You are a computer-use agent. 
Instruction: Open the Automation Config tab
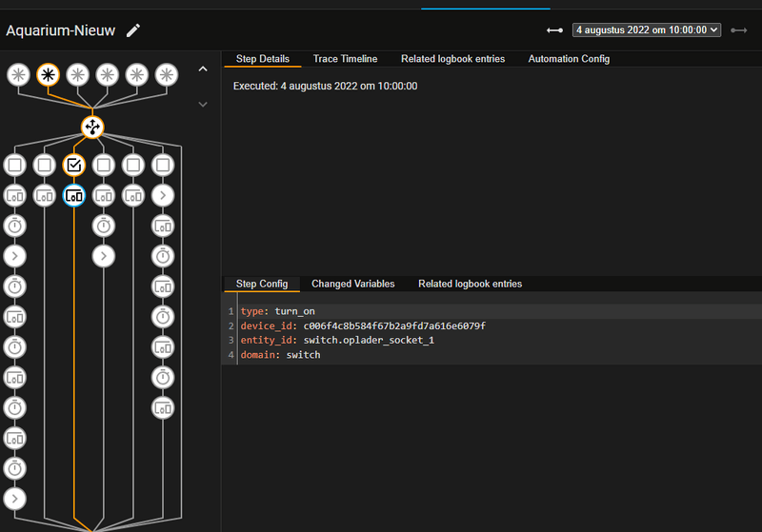(569, 59)
